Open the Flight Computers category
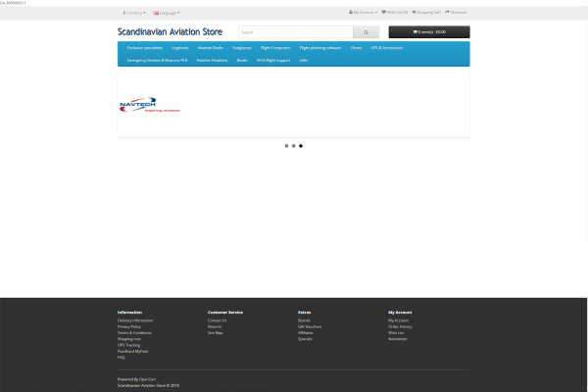 click(x=275, y=48)
